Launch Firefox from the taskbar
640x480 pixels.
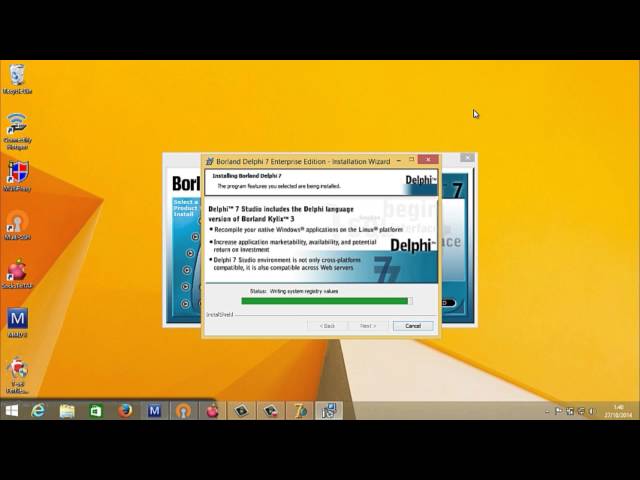coord(125,411)
